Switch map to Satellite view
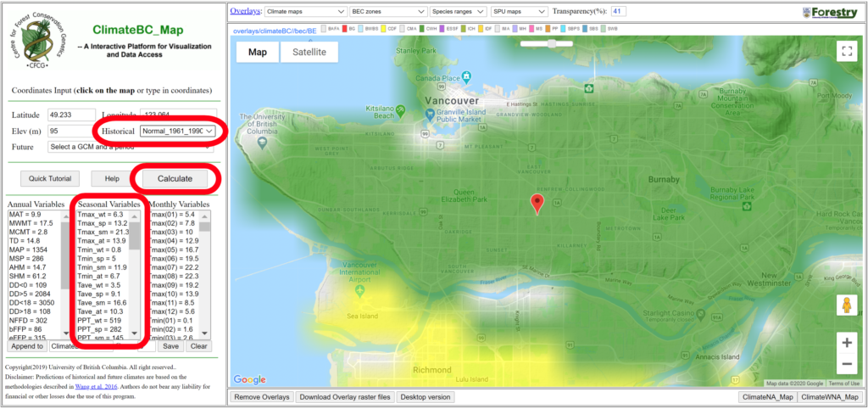 309,52
